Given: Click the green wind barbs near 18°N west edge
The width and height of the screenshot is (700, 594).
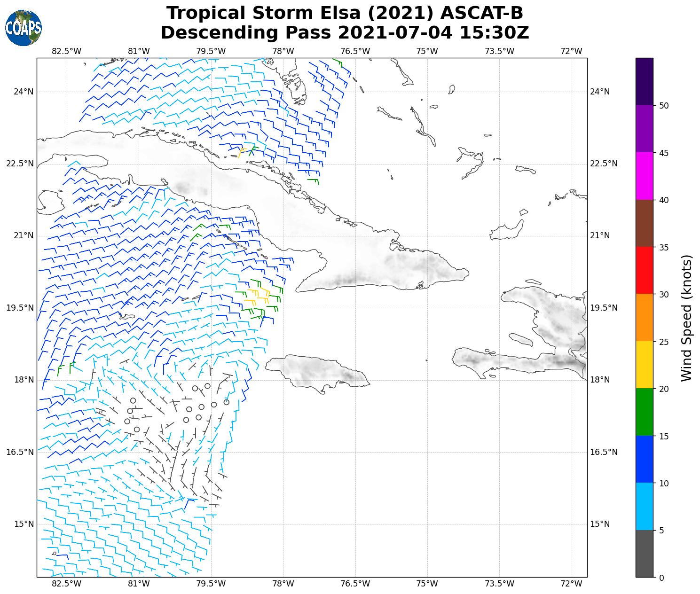Looking at the screenshot, I should [65, 367].
